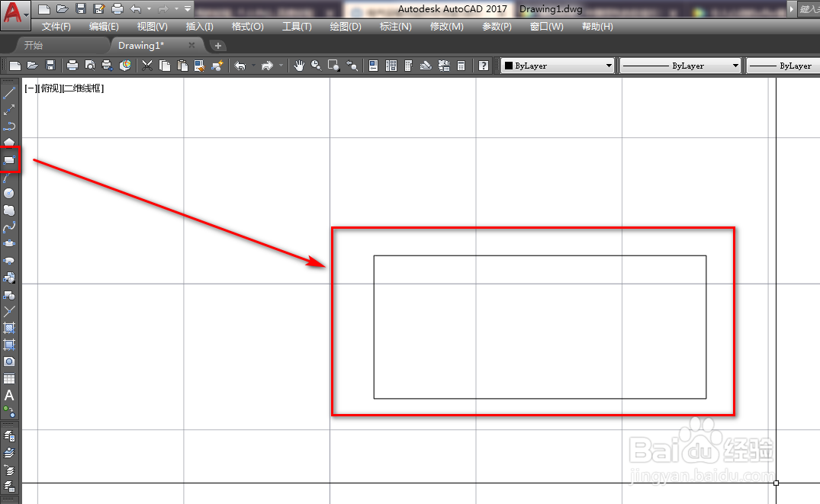This screenshot has height=504, width=820.
Task: Click the 3D DWF export icon
Action: point(125,66)
